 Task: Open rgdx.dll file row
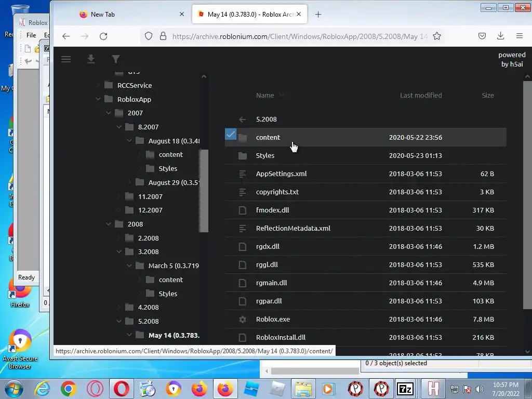point(366,247)
